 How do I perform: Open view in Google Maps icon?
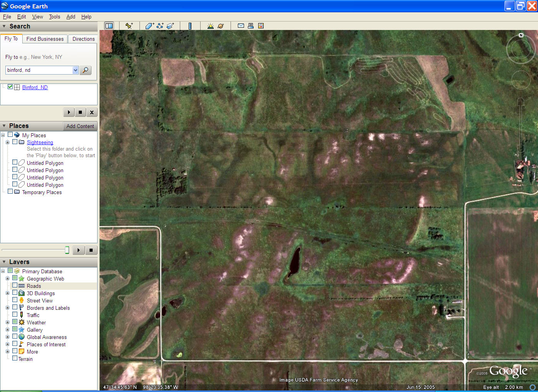[261, 26]
